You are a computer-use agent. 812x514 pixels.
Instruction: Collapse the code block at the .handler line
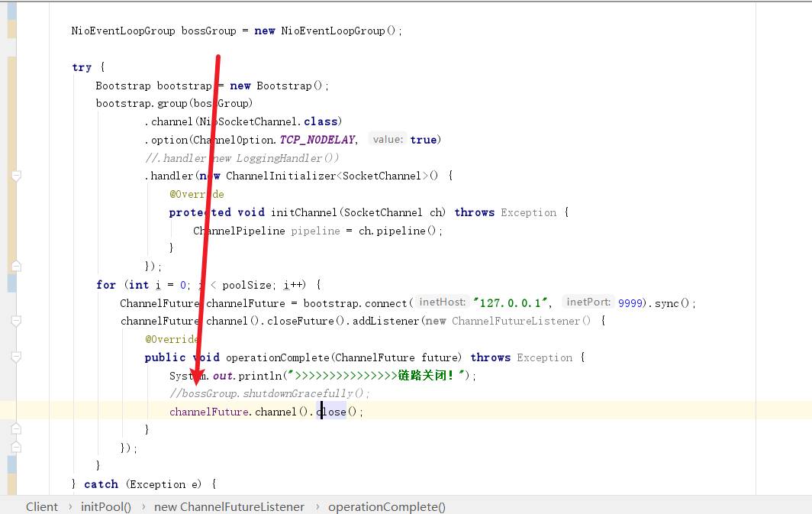16,176
